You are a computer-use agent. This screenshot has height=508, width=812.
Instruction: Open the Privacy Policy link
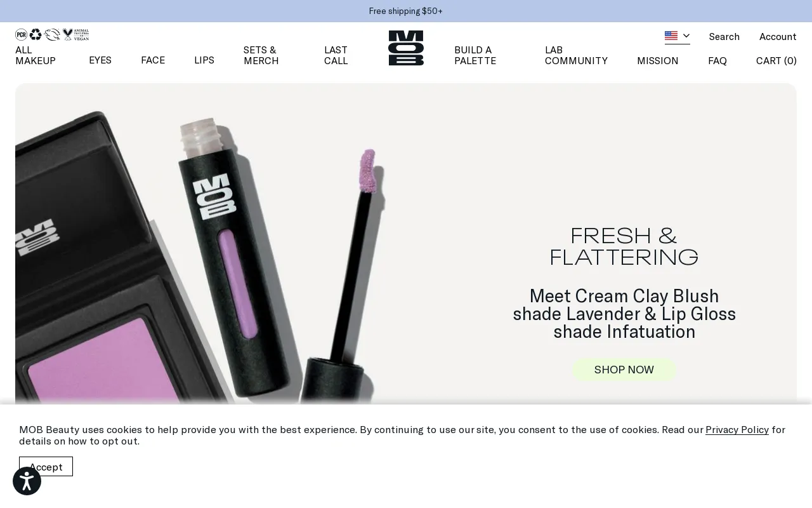(737, 430)
